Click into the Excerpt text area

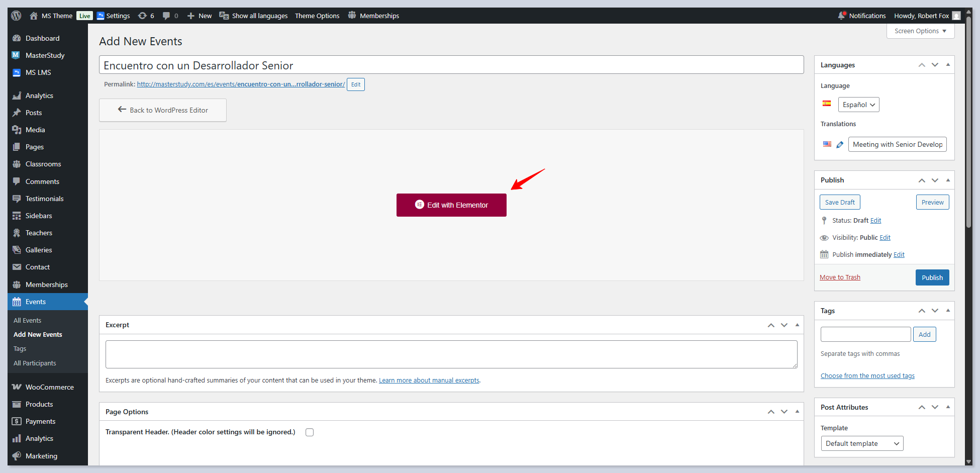(451, 354)
